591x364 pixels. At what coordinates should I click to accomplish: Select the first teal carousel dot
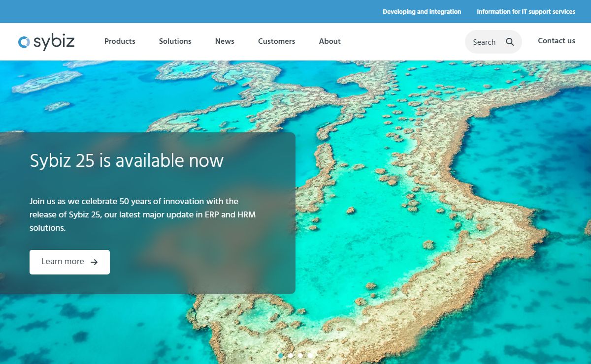(x=281, y=355)
